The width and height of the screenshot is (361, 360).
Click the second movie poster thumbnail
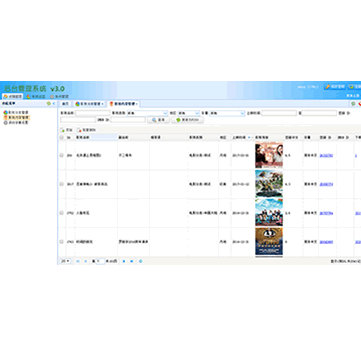point(269,184)
